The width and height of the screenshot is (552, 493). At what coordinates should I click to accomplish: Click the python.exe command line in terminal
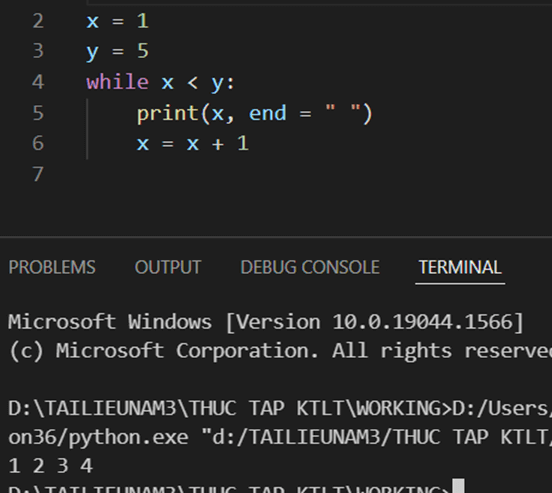click(280, 437)
